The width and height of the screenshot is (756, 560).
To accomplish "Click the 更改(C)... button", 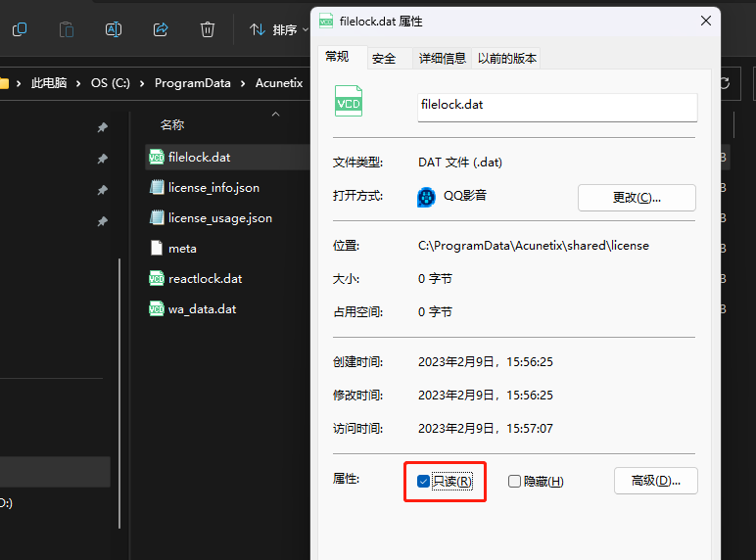I will pyautogui.click(x=637, y=198).
